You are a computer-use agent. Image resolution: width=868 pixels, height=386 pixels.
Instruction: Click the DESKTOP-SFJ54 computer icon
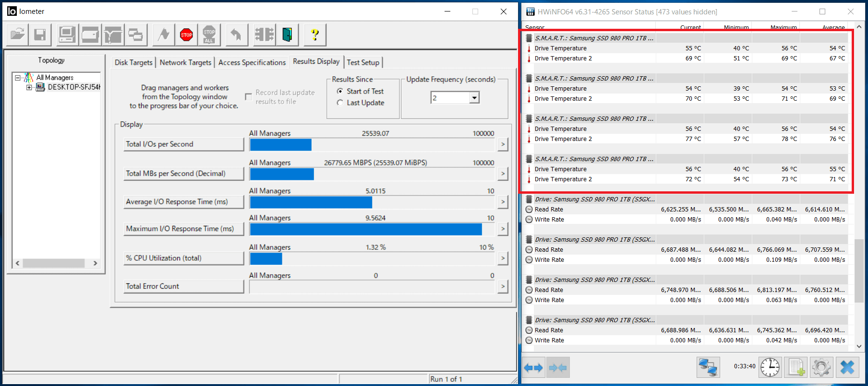pos(40,87)
